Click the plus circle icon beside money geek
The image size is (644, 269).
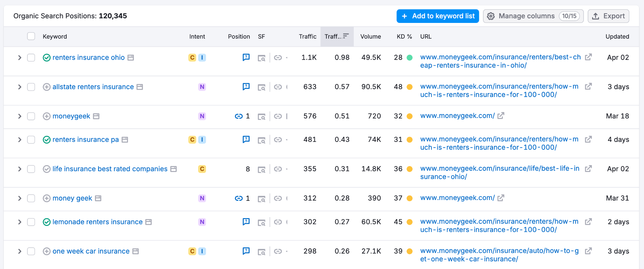pyautogui.click(x=47, y=198)
